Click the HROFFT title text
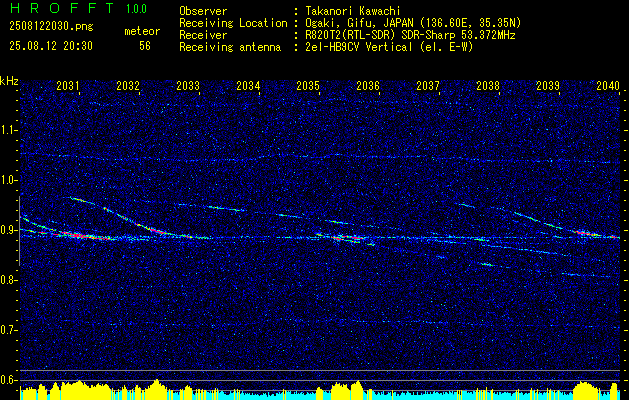 [62, 8]
